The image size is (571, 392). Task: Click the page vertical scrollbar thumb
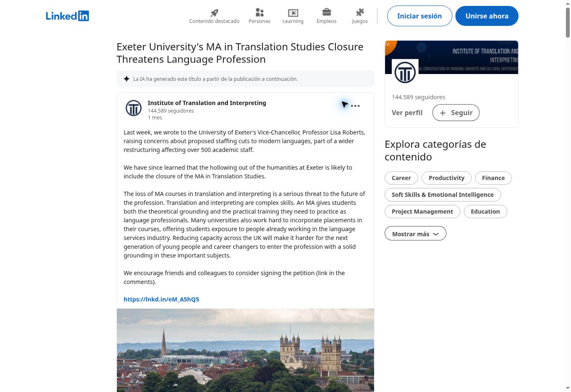[x=568, y=22]
